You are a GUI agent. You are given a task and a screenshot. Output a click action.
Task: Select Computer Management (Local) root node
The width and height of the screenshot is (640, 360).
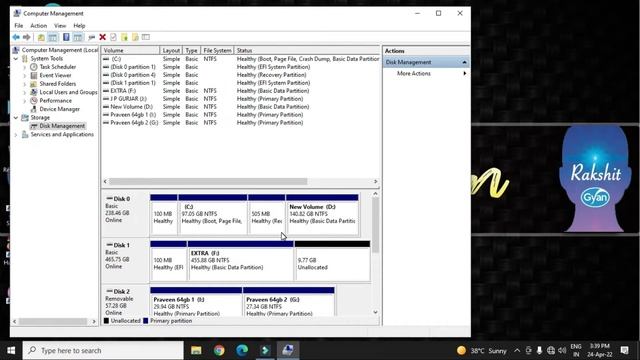60,50
